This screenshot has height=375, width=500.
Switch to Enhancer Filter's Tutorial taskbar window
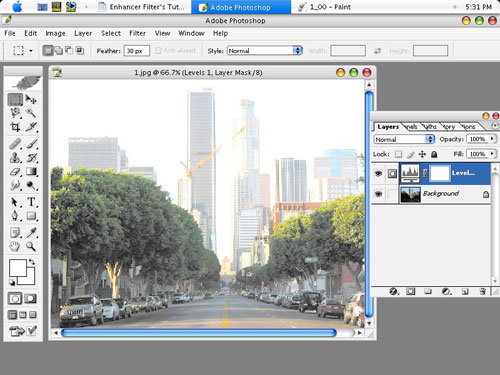(x=142, y=7)
